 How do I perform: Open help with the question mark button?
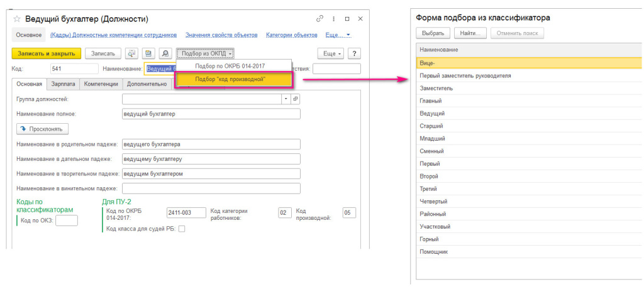[x=355, y=54]
